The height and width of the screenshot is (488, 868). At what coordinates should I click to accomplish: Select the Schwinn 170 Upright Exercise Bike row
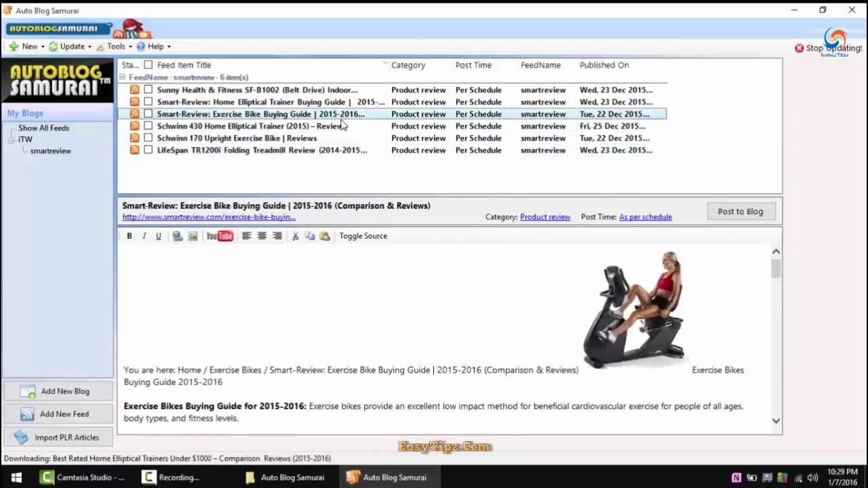coord(393,138)
